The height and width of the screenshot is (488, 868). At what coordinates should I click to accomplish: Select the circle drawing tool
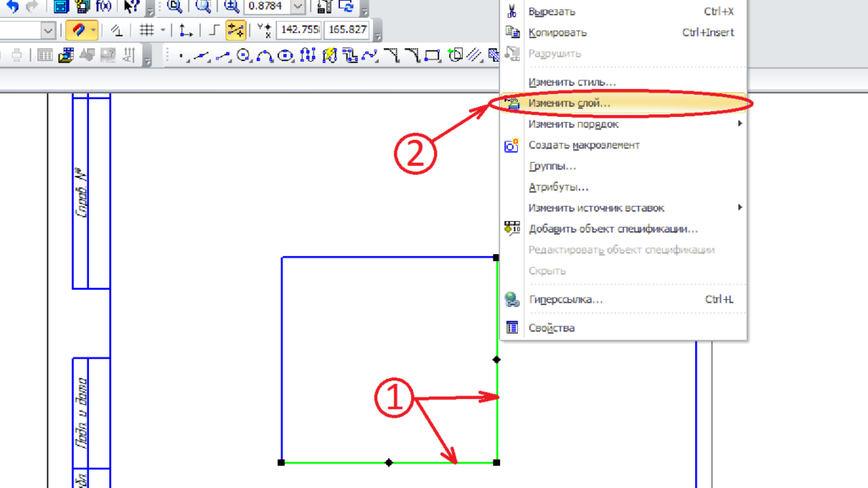pyautogui.click(x=244, y=56)
